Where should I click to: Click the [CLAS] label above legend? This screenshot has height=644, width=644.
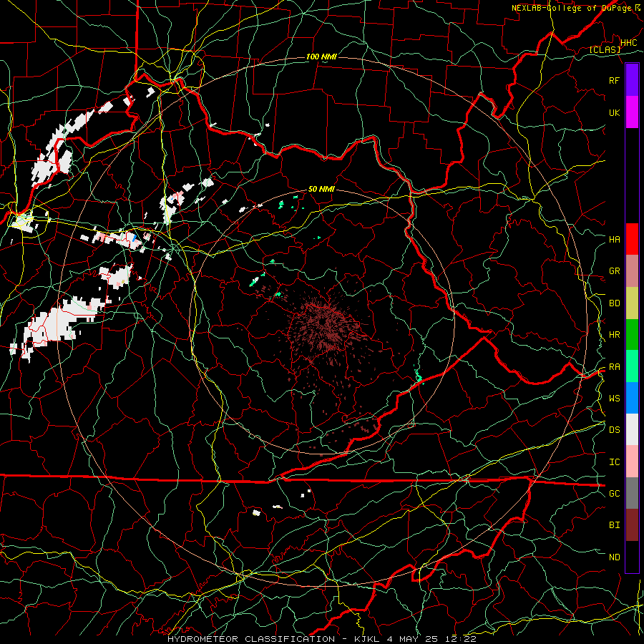pos(605,49)
